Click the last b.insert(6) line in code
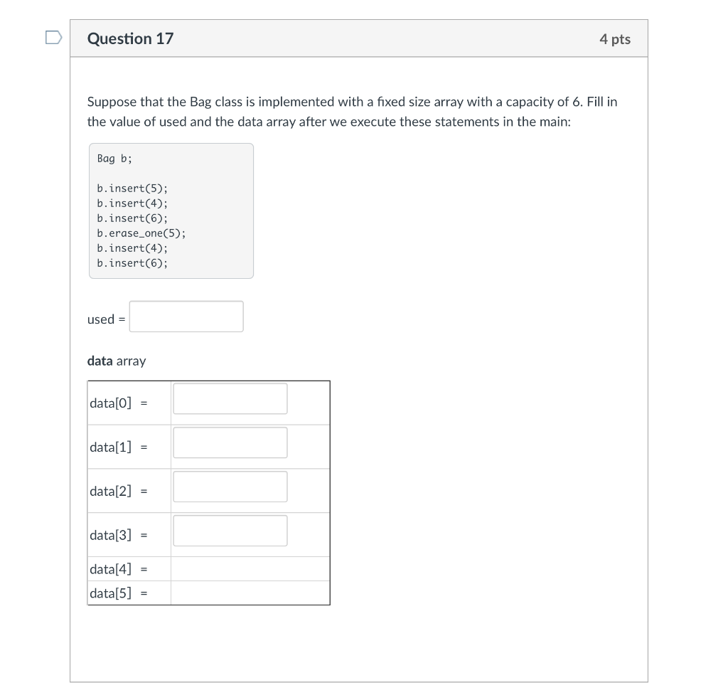 [132, 262]
